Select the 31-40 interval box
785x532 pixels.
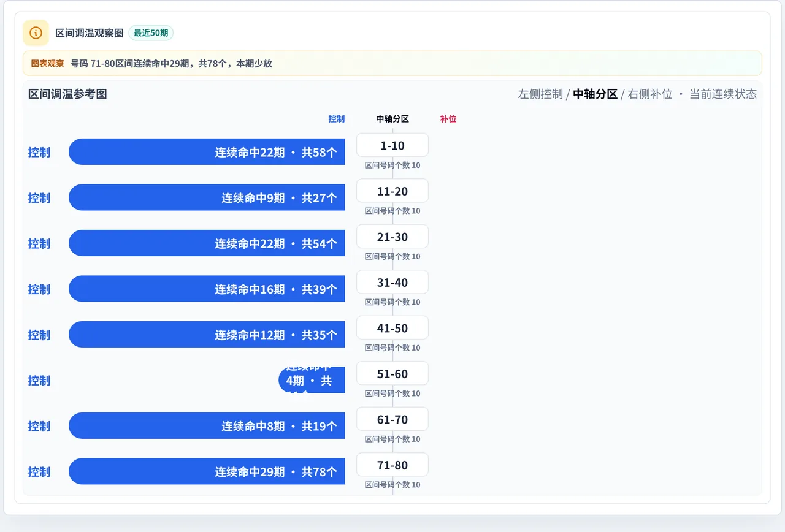(x=392, y=283)
